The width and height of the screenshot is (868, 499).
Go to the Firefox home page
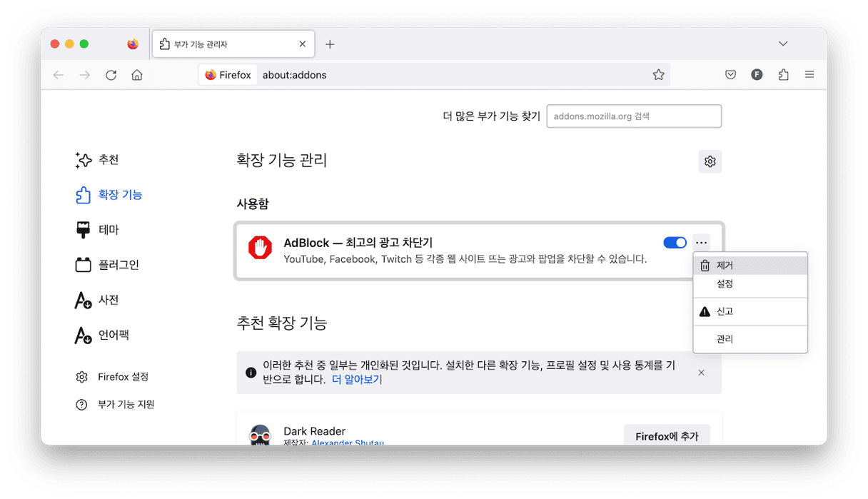tap(137, 75)
